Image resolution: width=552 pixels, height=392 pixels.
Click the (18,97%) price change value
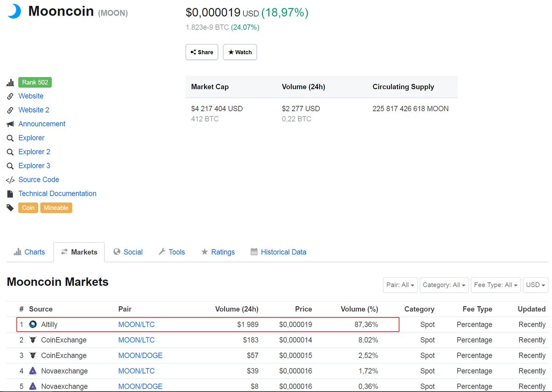point(285,13)
